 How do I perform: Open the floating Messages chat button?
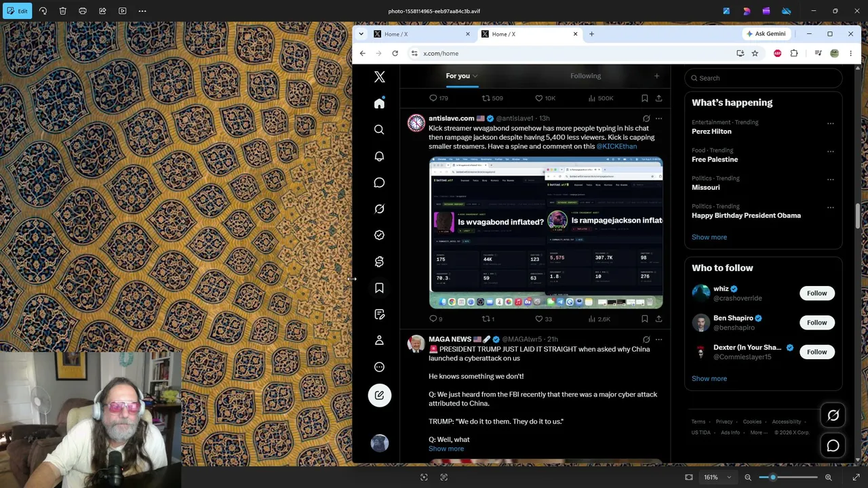(833, 445)
